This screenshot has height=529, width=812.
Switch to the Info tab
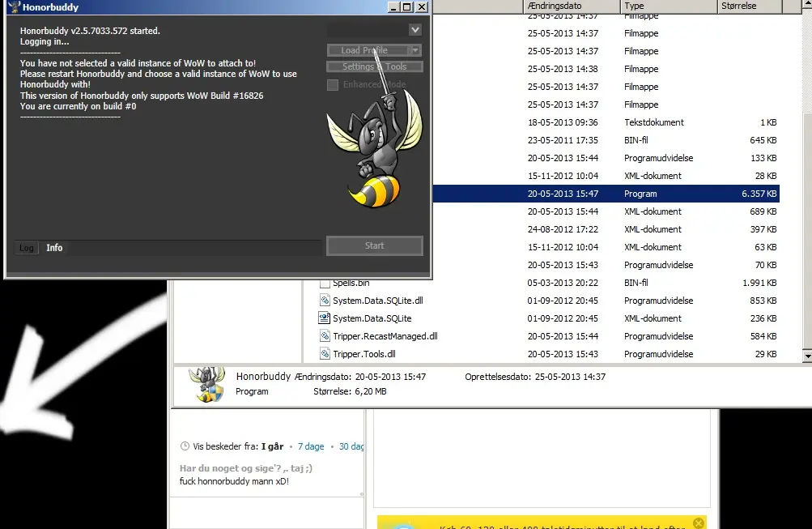[x=54, y=248]
